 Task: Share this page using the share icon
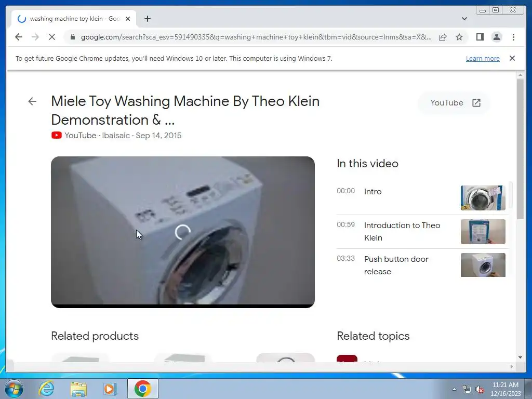(x=443, y=37)
